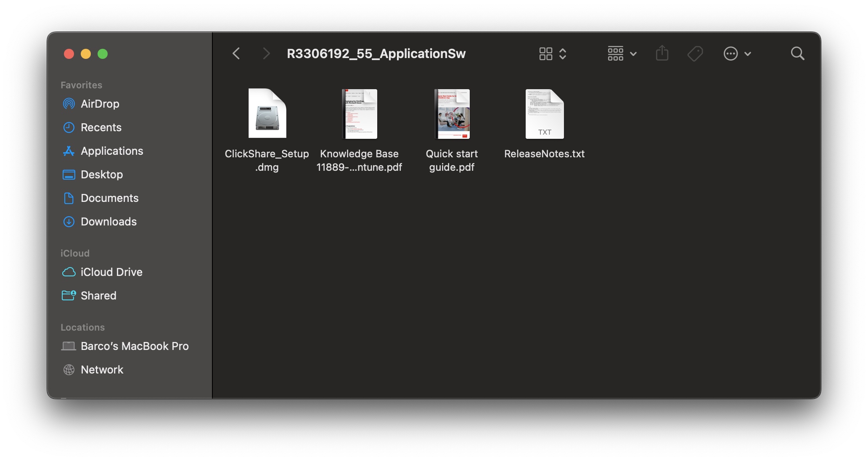Click the iCloud Drive cloud icon
This screenshot has height=461, width=868.
click(x=69, y=272)
